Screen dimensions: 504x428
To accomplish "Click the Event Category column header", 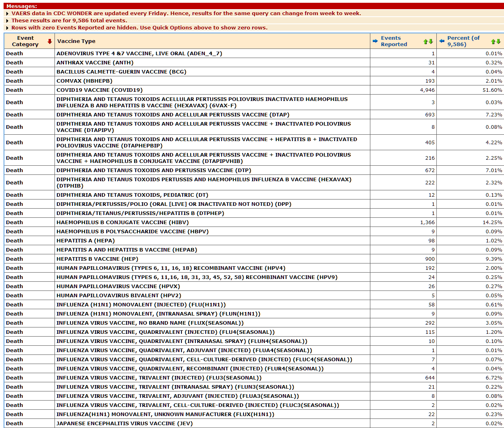I will [x=25, y=41].
